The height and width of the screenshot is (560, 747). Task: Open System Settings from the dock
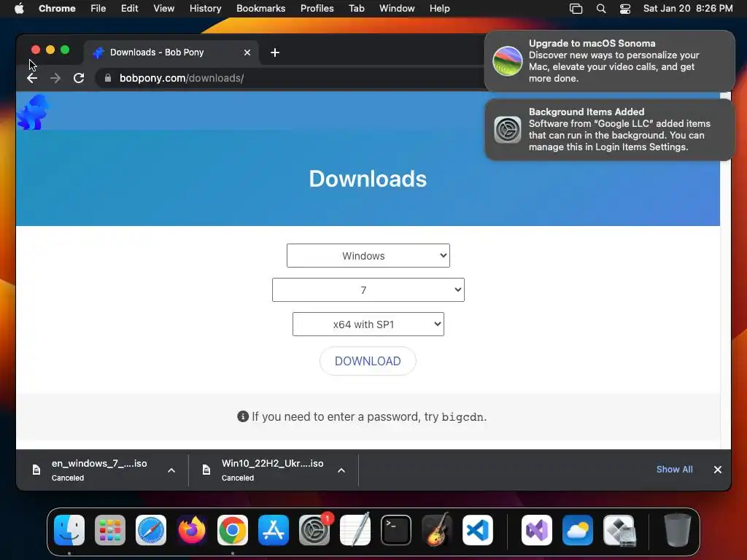pyautogui.click(x=314, y=530)
